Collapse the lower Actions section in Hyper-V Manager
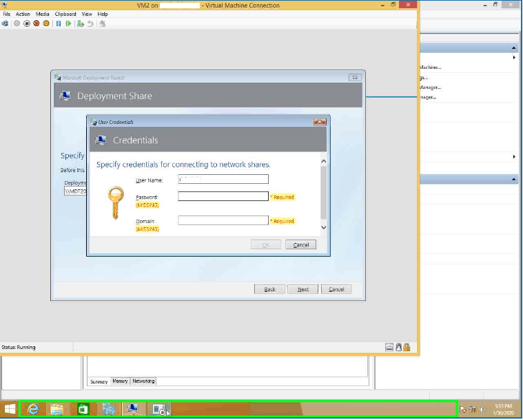The width and height of the screenshot is (523, 420). tap(513, 179)
